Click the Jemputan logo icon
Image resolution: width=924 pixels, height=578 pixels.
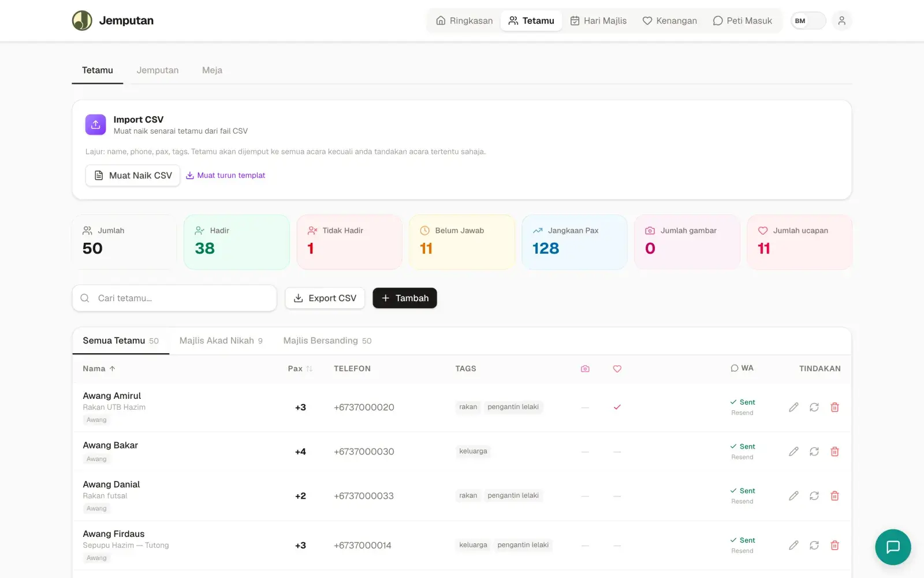82,21
